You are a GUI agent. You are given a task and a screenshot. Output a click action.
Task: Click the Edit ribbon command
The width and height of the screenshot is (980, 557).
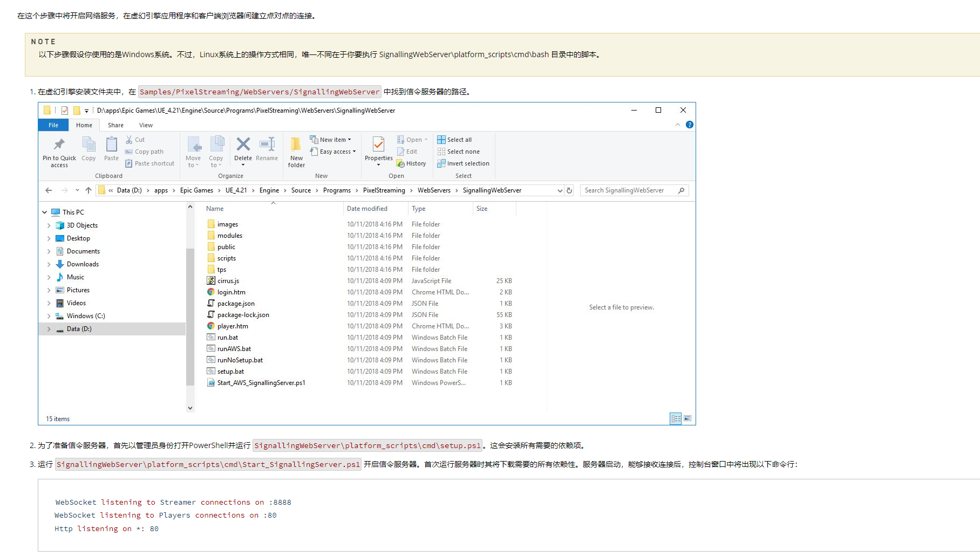point(407,152)
